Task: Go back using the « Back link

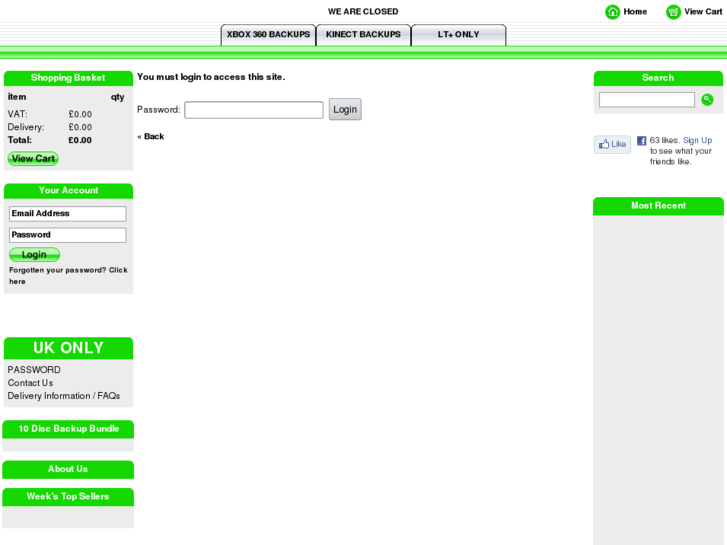Action: (151, 136)
